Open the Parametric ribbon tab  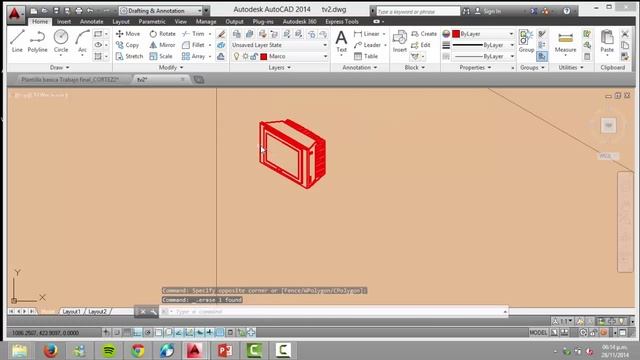coord(152,22)
